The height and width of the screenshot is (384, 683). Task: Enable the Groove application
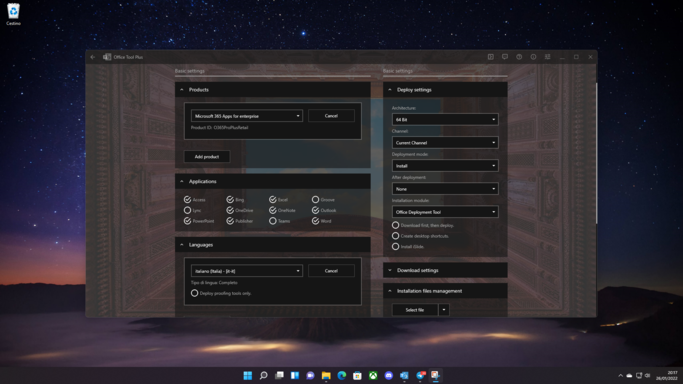tap(315, 199)
